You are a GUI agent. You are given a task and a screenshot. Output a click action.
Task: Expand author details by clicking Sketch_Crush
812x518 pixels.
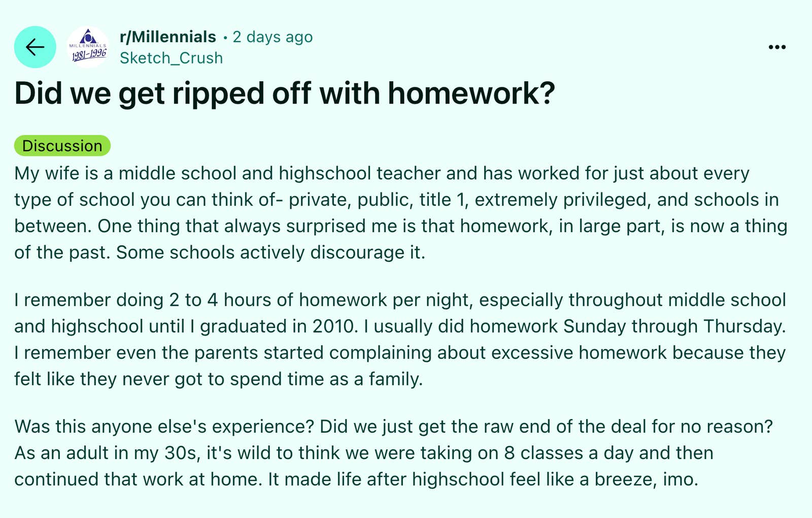click(171, 58)
